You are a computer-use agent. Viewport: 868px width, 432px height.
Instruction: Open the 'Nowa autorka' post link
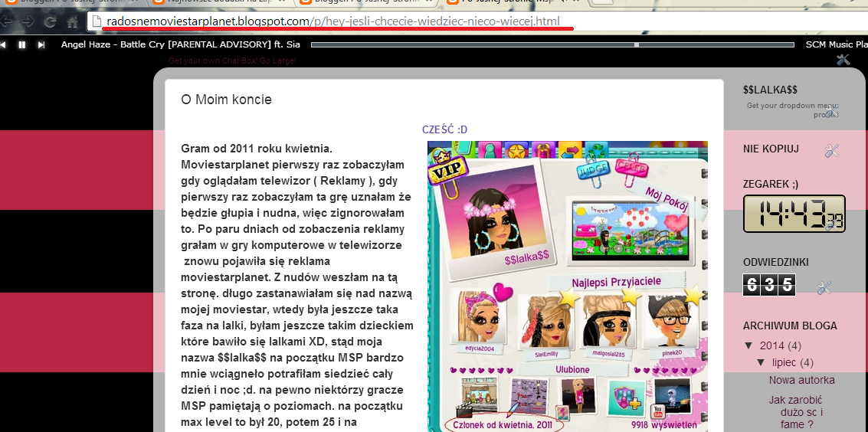[x=801, y=380]
